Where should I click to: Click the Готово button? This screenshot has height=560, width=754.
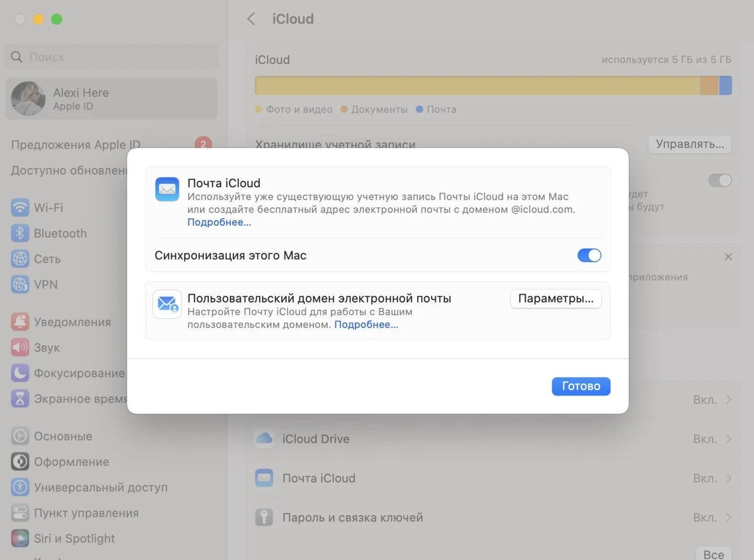coord(581,386)
